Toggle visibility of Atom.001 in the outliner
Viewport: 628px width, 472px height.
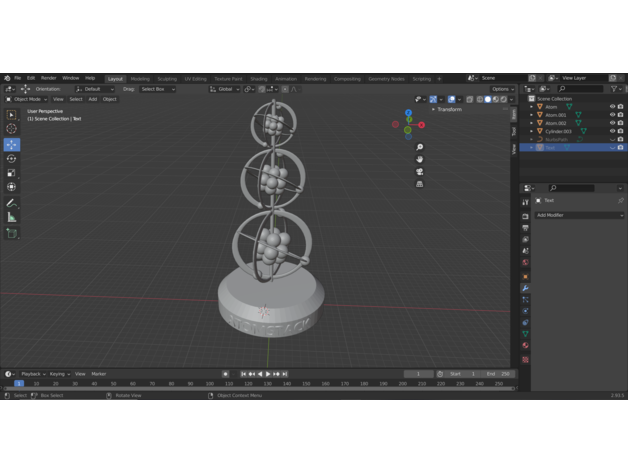pos(612,115)
